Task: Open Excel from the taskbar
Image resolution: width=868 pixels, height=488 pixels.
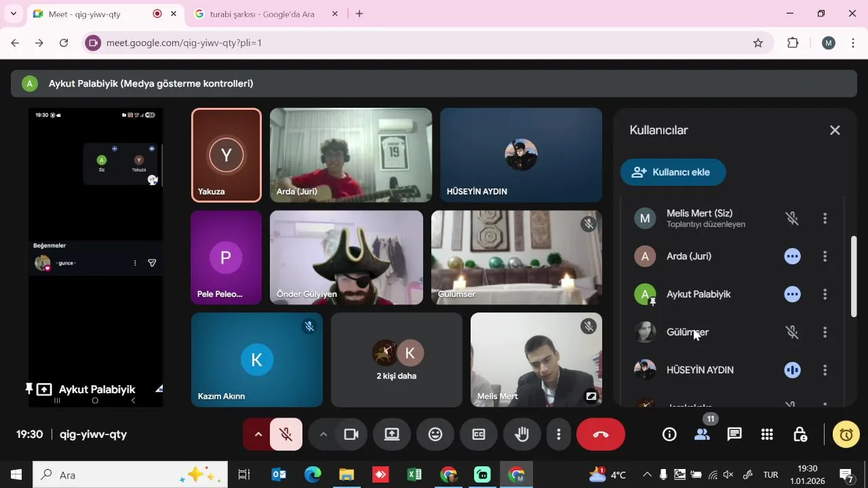Action: [414, 475]
